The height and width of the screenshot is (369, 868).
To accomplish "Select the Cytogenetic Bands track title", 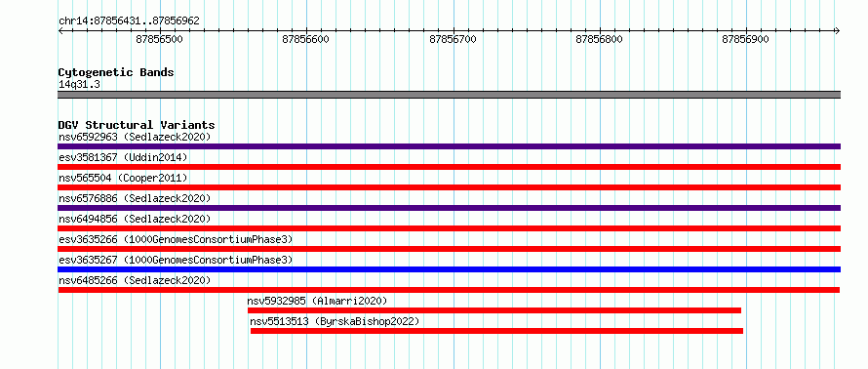I will point(116,72).
